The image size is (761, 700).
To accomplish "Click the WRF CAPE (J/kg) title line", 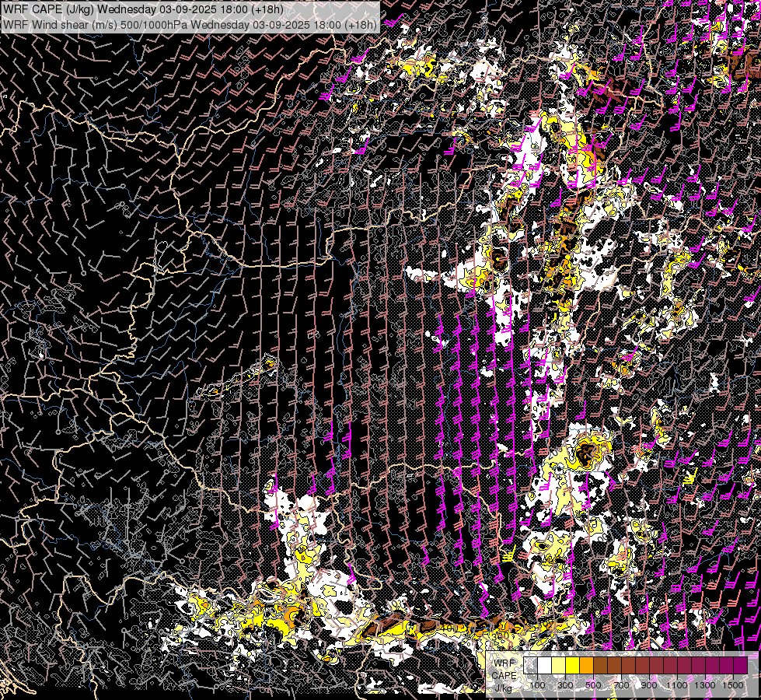I will coord(143,9).
